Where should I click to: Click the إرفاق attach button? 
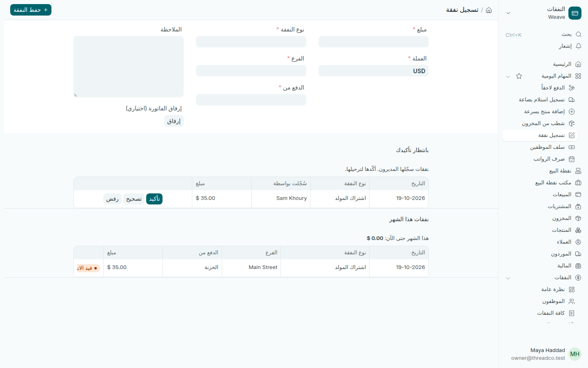tap(174, 121)
